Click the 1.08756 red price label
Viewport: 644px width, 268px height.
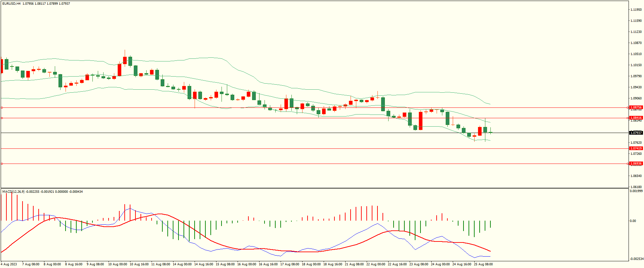[636, 107]
